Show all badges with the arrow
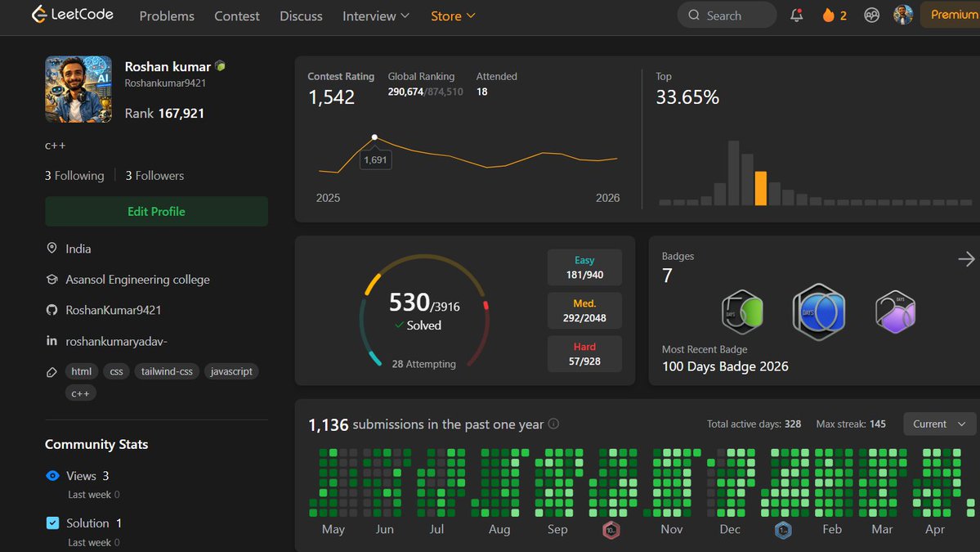Viewport: 980px width, 552px height. (x=966, y=258)
